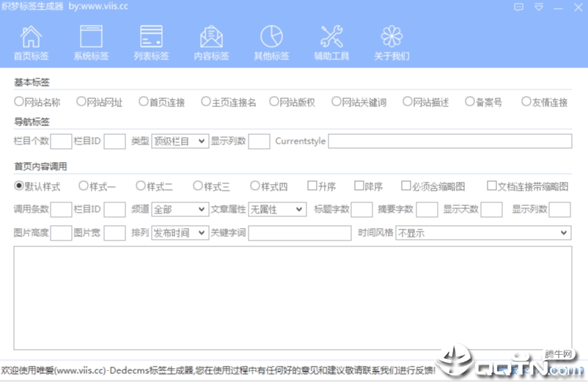Expand the 文章属性 无属性 dropdown
The height and width of the screenshot is (382, 588).
[x=277, y=209]
